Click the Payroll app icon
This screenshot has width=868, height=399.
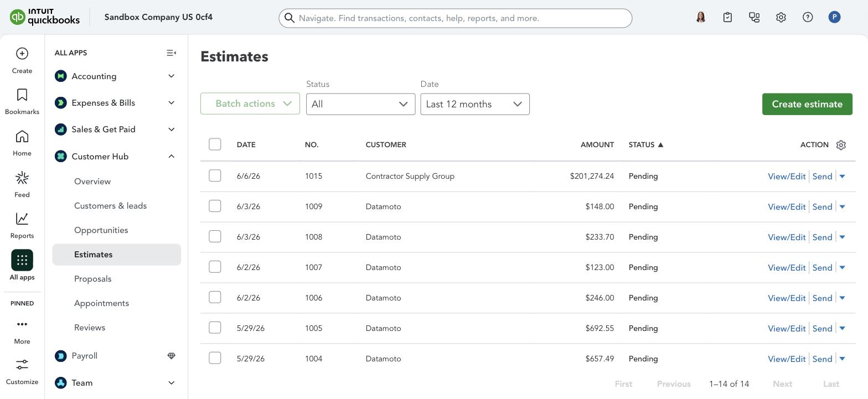[x=61, y=356]
